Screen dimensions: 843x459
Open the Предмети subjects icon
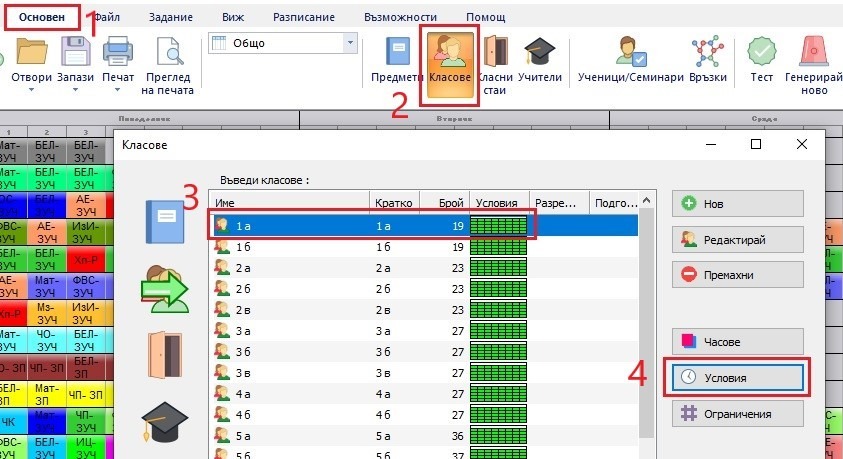pos(398,51)
